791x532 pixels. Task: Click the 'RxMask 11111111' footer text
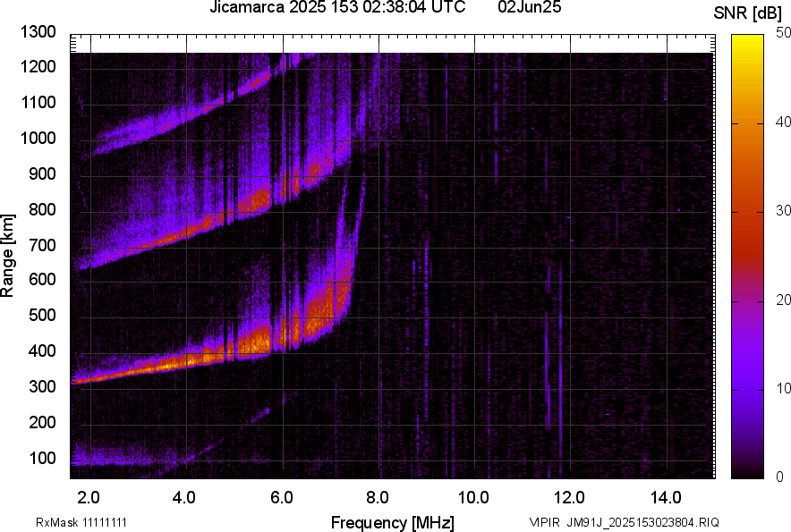[x=81, y=522]
